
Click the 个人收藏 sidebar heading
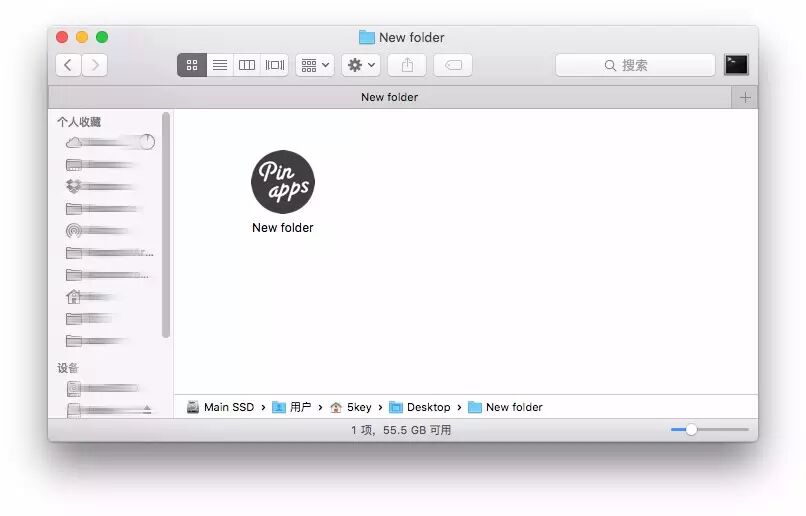[x=79, y=122]
